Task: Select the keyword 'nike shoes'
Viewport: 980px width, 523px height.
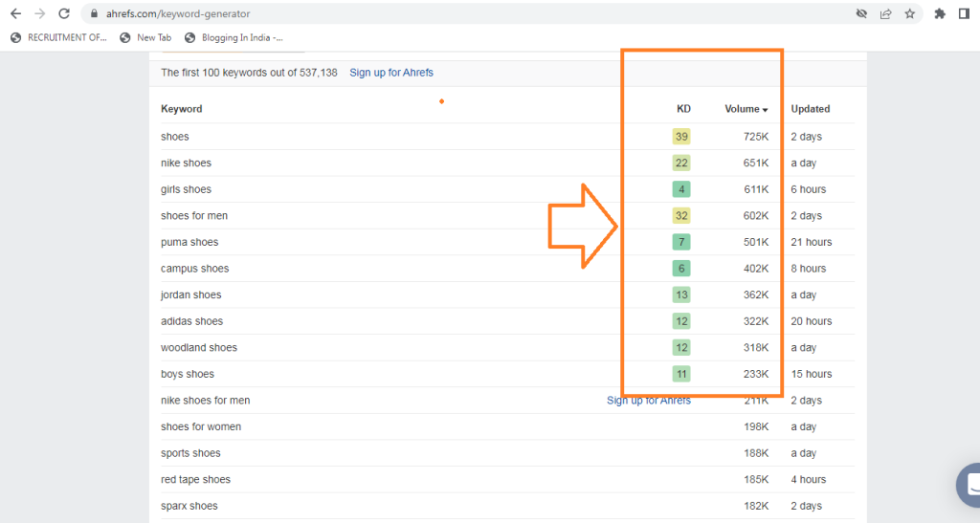Action: (186, 163)
